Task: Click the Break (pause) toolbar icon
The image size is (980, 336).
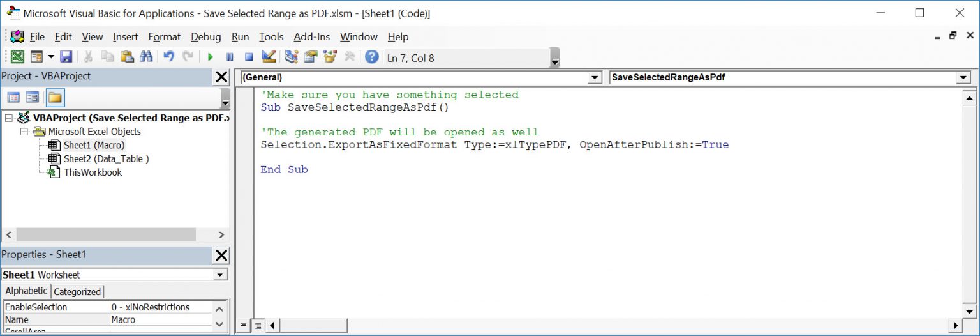Action: [x=230, y=57]
